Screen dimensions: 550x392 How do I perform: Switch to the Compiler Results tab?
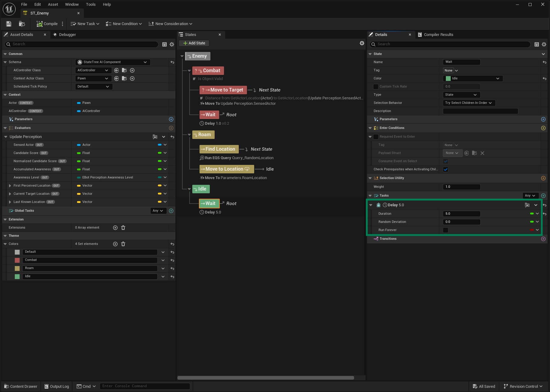(x=438, y=35)
